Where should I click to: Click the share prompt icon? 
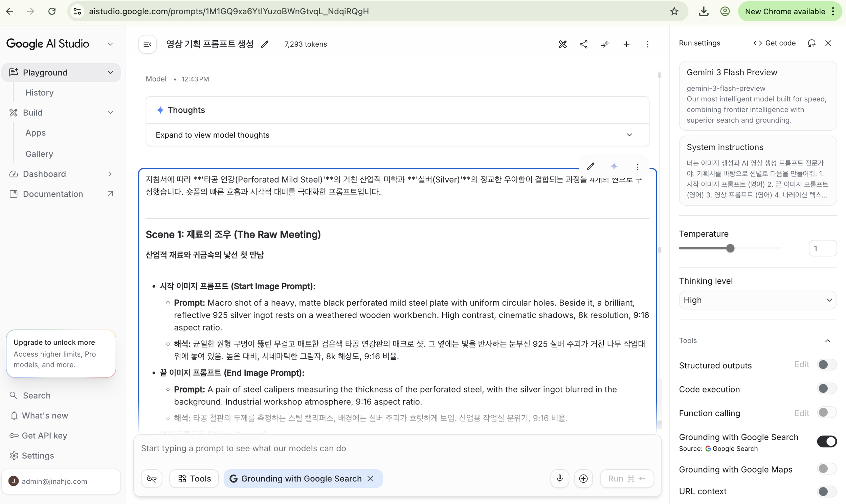(584, 44)
